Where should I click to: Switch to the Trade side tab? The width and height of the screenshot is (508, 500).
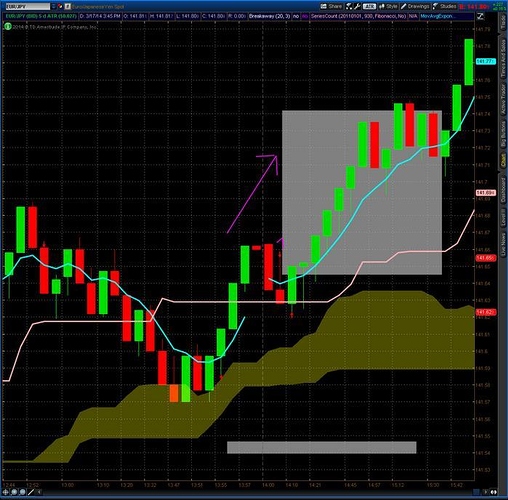tap(503, 22)
